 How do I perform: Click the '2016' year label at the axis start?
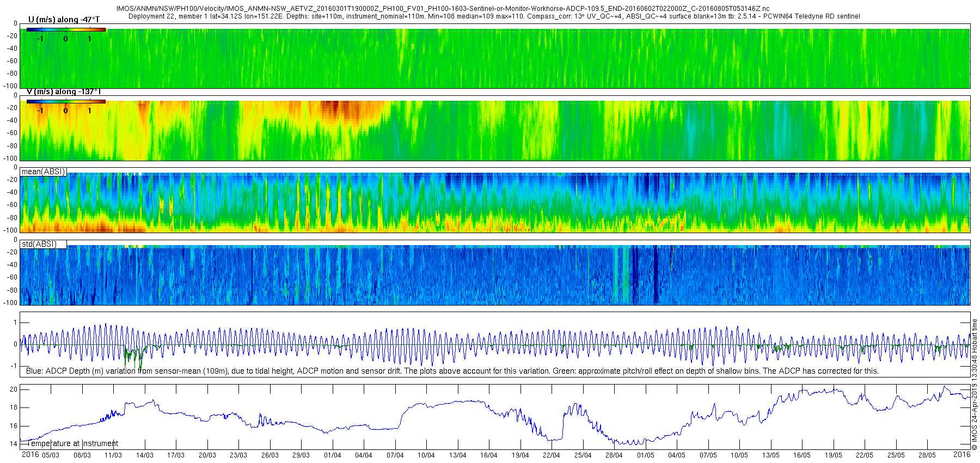click(x=30, y=455)
